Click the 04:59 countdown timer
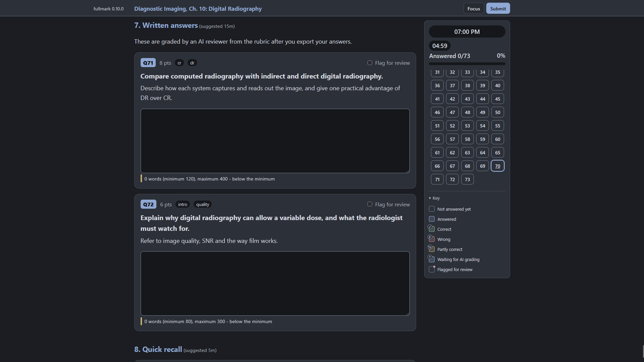 click(x=440, y=46)
